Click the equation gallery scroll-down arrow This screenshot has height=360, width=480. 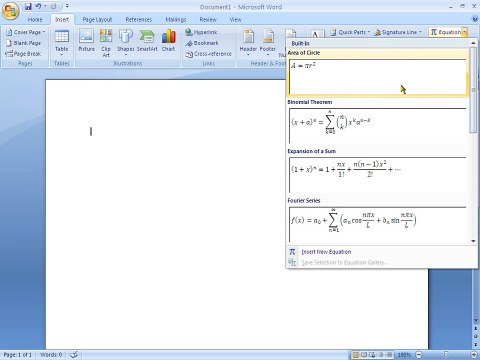click(473, 241)
